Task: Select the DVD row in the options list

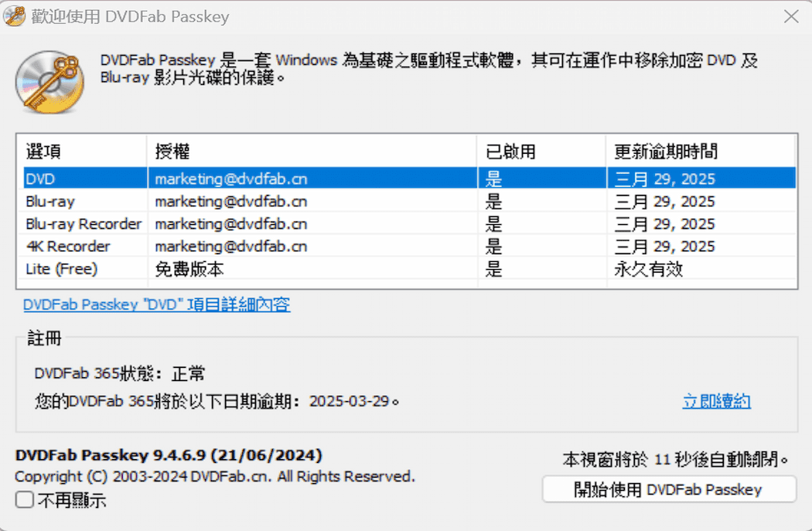Action: [x=410, y=179]
